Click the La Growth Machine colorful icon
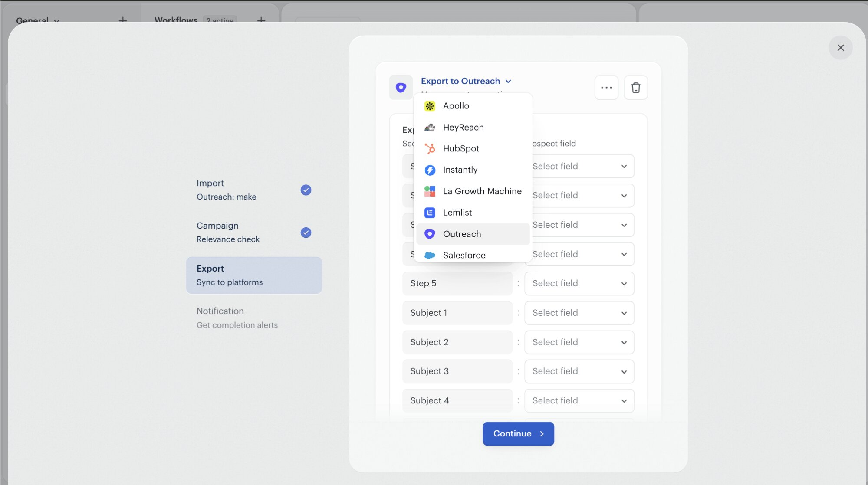Screen dimensions: 868x485 click(x=430, y=191)
